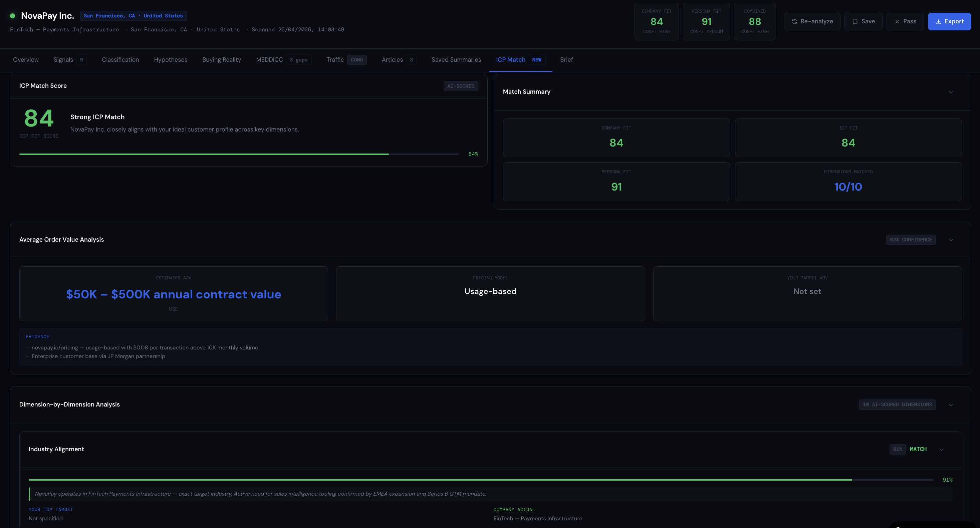The image size is (980, 528).
Task: Click the download icon in Export button
Action: pyautogui.click(x=939, y=22)
